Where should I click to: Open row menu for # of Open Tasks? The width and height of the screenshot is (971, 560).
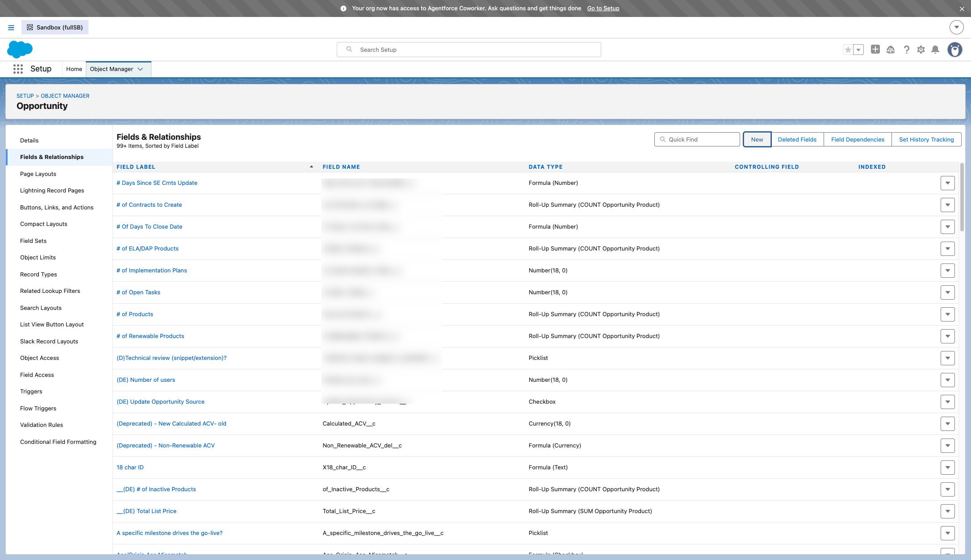947,293
